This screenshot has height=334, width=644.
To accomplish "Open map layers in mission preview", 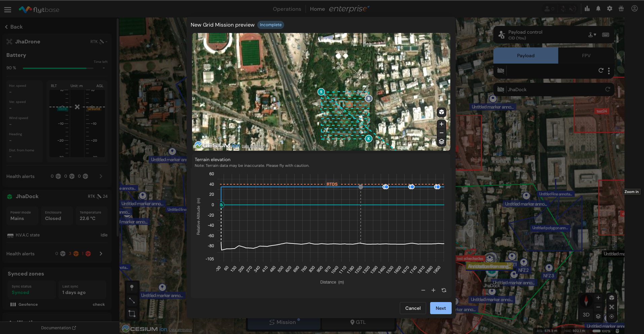I will [442, 142].
